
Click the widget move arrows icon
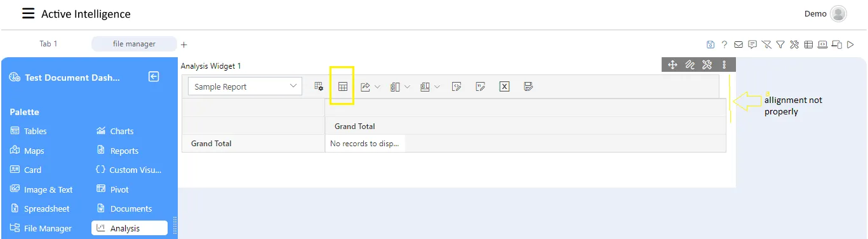672,64
